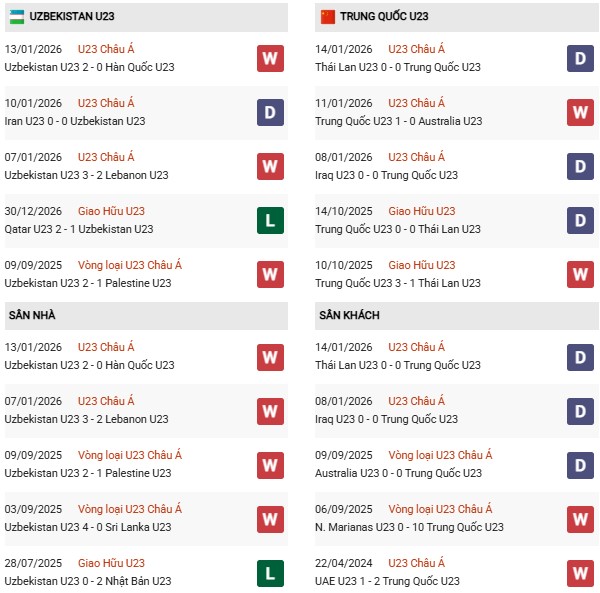Click the Trung Quốc U23 3 - 1 Thái Lan U23 result
Image resolution: width=600 pixels, height=593 pixels.
[x=397, y=283]
